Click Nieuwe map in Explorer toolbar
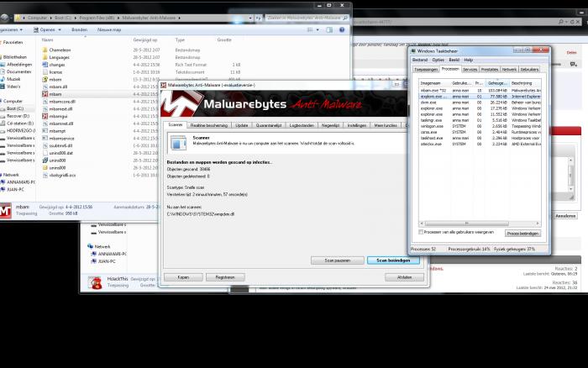The width and height of the screenshot is (588, 368). (x=108, y=29)
